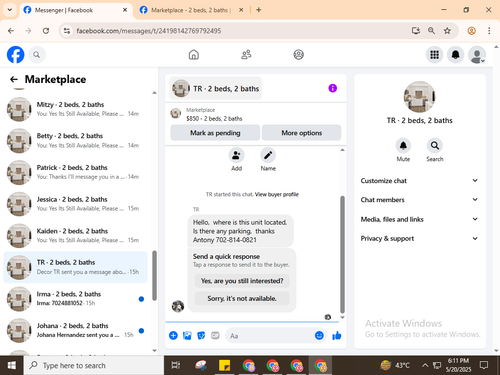The image size is (500, 375).
Task: Show hidden system tray icons chevron
Action: click(x=425, y=365)
